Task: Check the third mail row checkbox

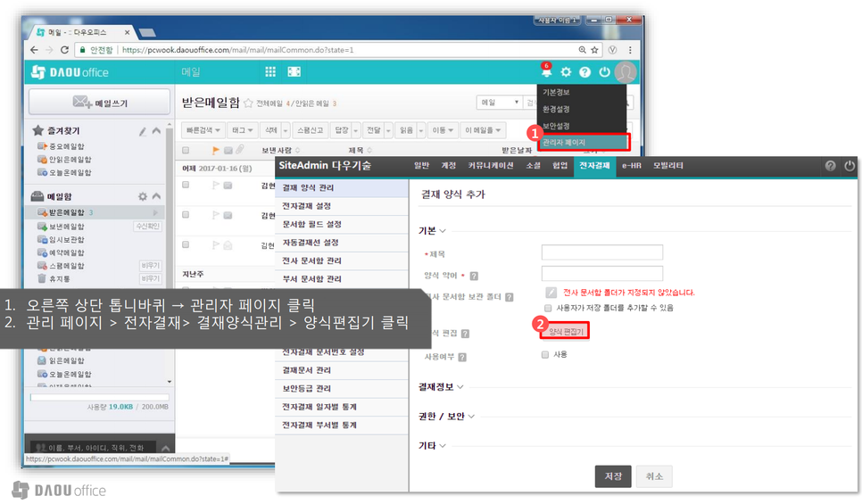Action: pos(186,244)
